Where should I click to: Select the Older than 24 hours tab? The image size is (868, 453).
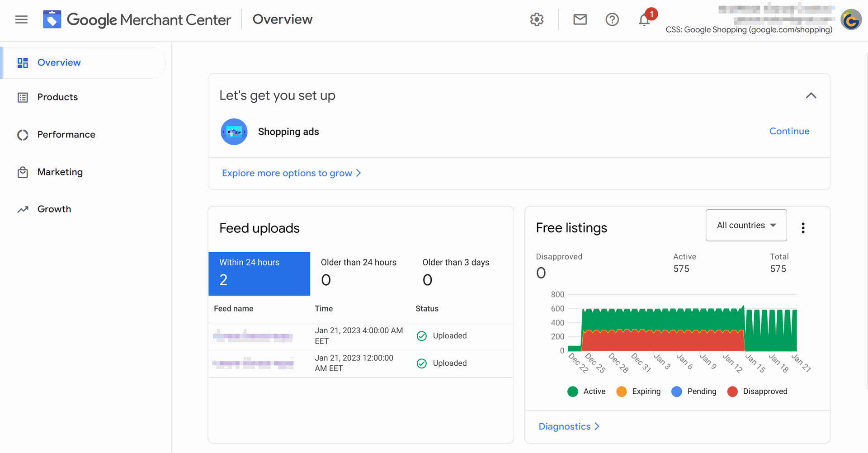click(361, 274)
